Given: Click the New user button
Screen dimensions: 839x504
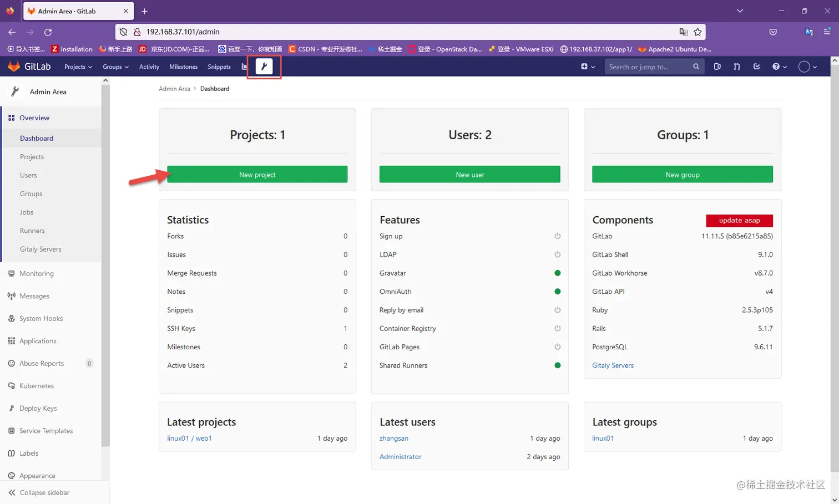Looking at the screenshot, I should point(470,174).
